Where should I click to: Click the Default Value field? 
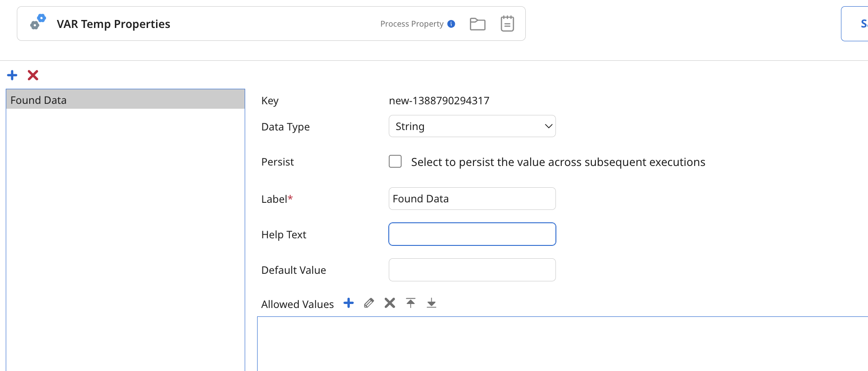pos(472,270)
